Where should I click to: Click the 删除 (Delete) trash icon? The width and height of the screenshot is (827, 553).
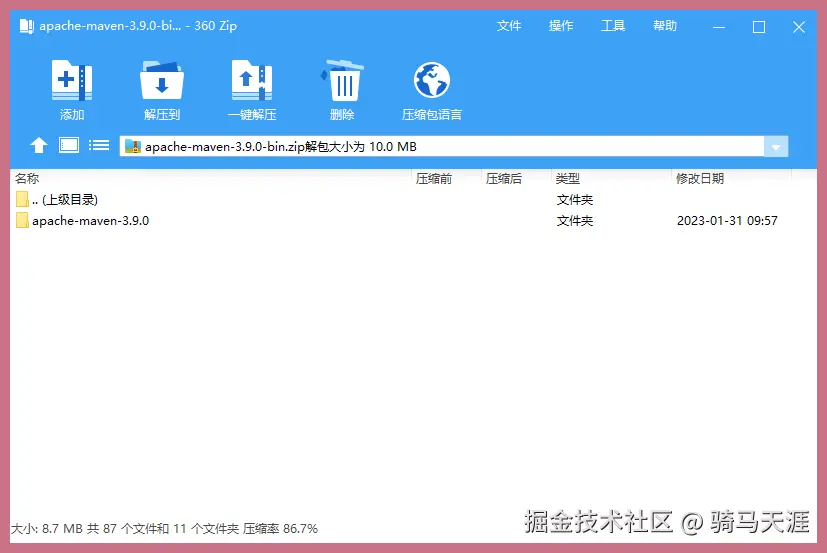point(342,80)
